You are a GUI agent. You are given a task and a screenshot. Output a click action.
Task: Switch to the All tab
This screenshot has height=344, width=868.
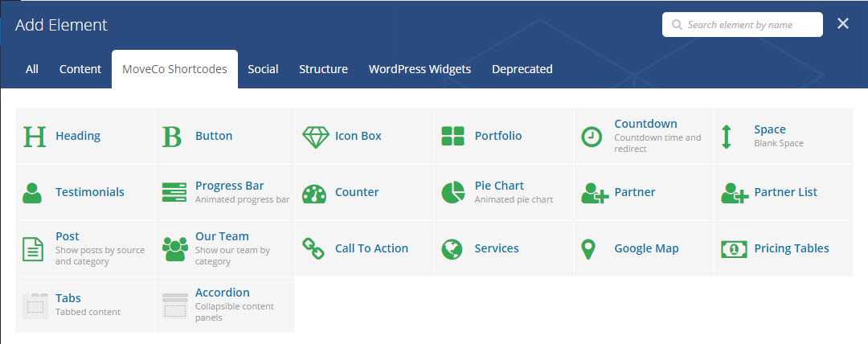32,69
